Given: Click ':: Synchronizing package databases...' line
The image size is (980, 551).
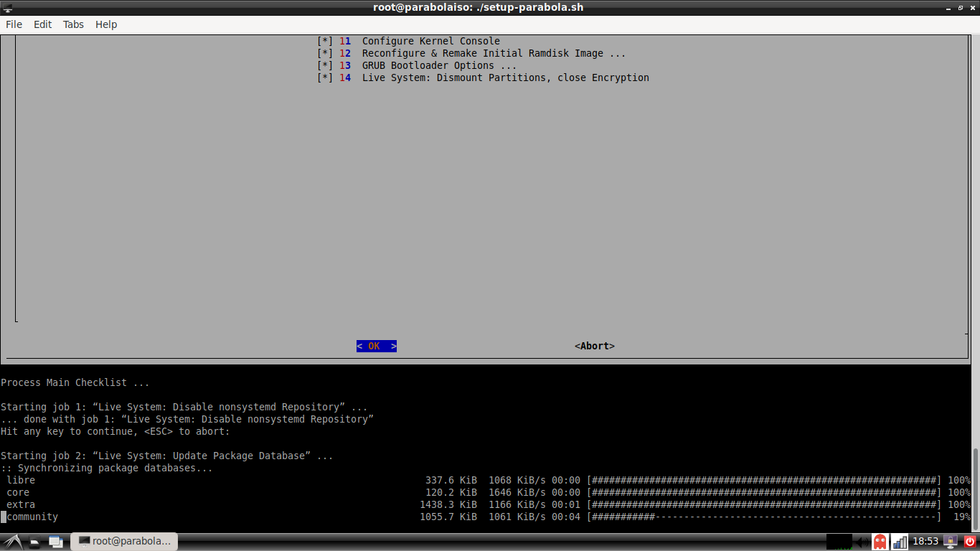Looking at the screenshot, I should point(107,468).
